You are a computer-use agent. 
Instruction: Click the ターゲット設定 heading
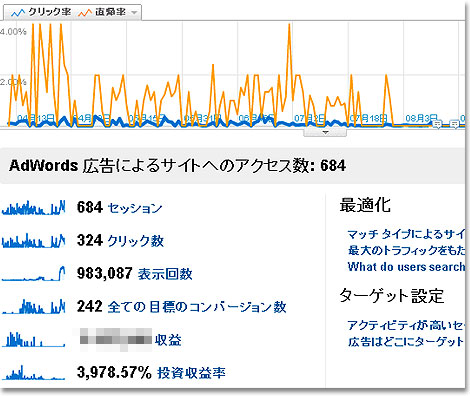click(392, 295)
